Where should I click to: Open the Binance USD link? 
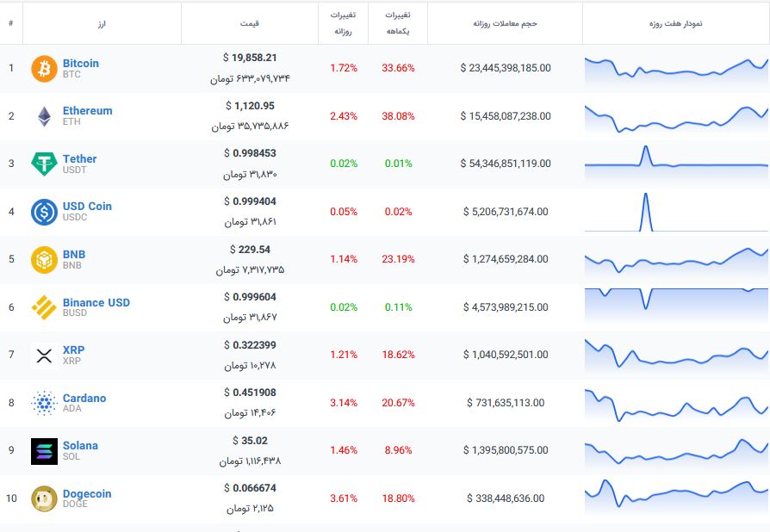[x=96, y=302]
